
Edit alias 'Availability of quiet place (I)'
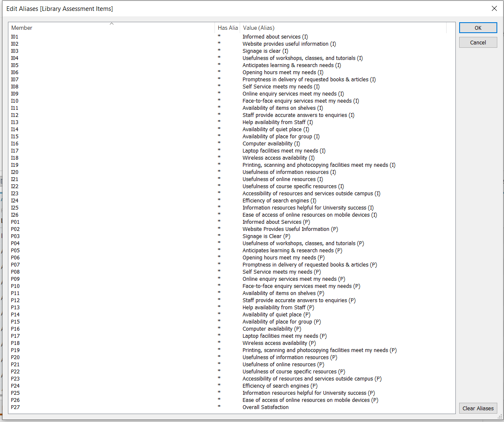276,129
